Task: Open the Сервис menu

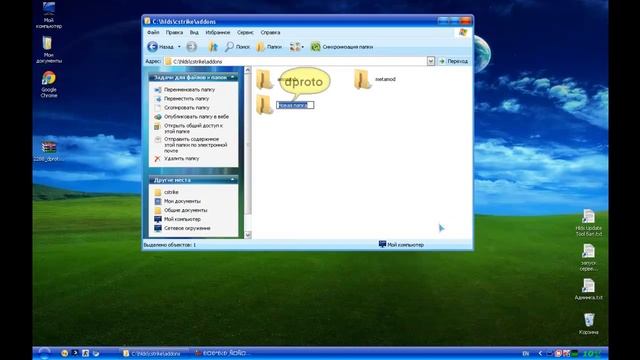Action: pos(245,32)
